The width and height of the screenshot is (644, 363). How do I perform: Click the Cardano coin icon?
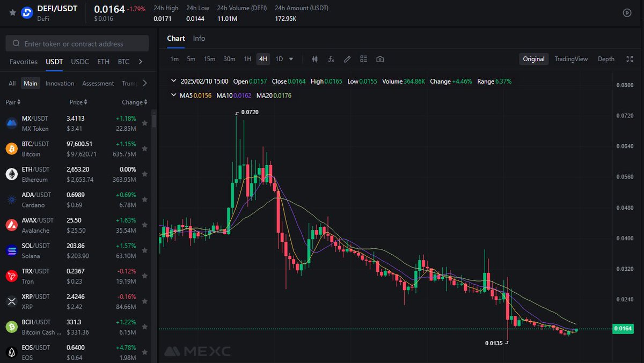[12, 199]
